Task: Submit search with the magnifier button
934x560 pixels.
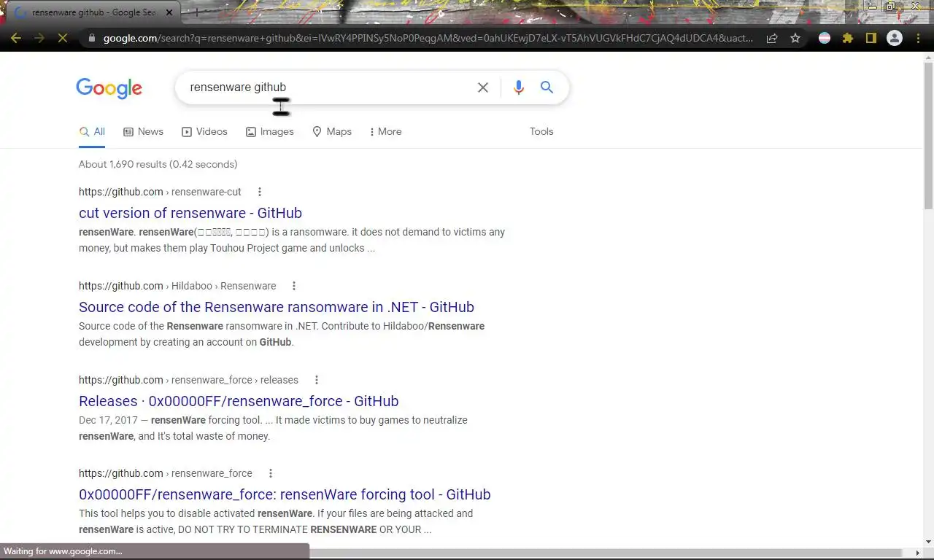Action: (x=547, y=87)
